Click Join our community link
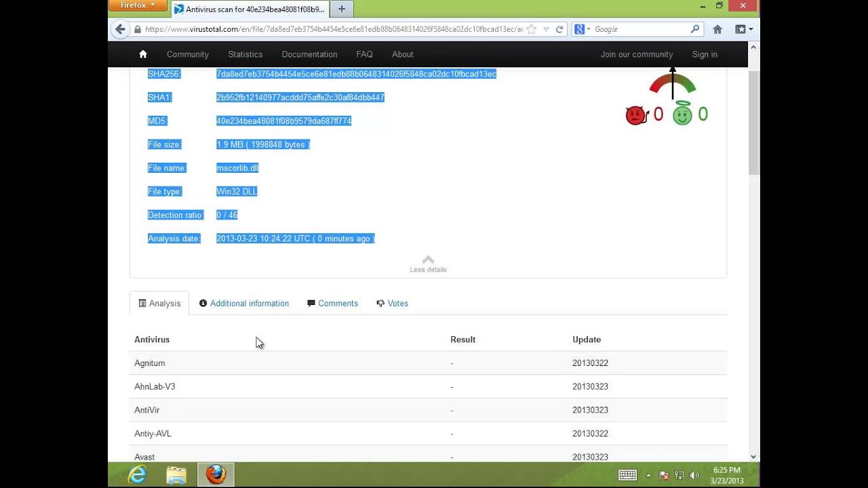Viewport: 868px width, 488px height. coord(637,54)
